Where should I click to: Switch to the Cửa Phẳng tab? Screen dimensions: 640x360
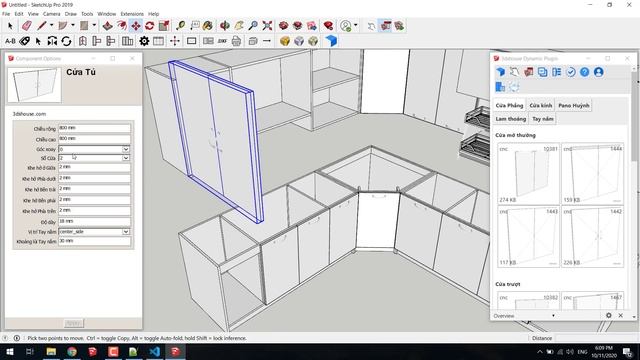pos(509,105)
